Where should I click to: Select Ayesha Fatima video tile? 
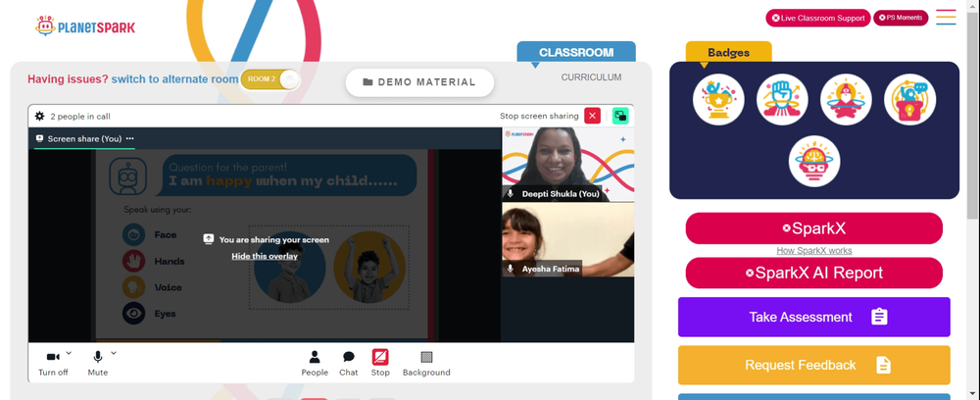(x=568, y=239)
